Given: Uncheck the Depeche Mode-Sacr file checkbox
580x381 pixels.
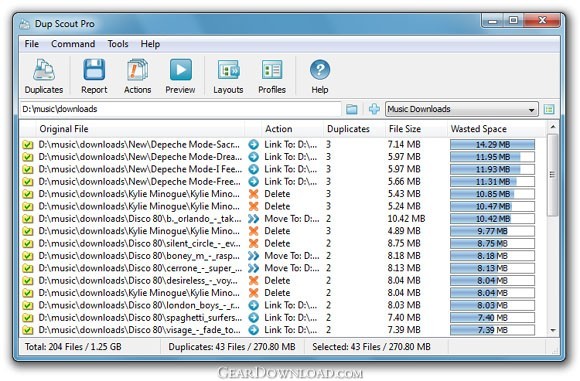Looking at the screenshot, I should point(28,145).
